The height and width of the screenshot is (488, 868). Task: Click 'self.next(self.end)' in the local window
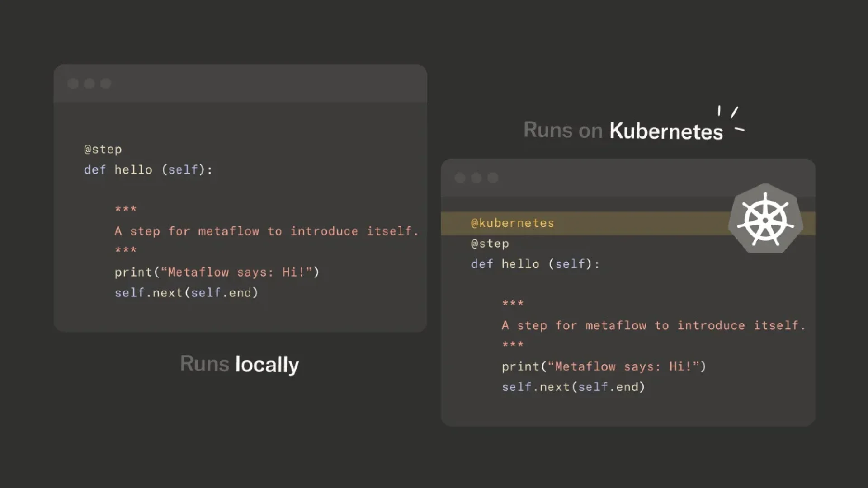point(186,293)
